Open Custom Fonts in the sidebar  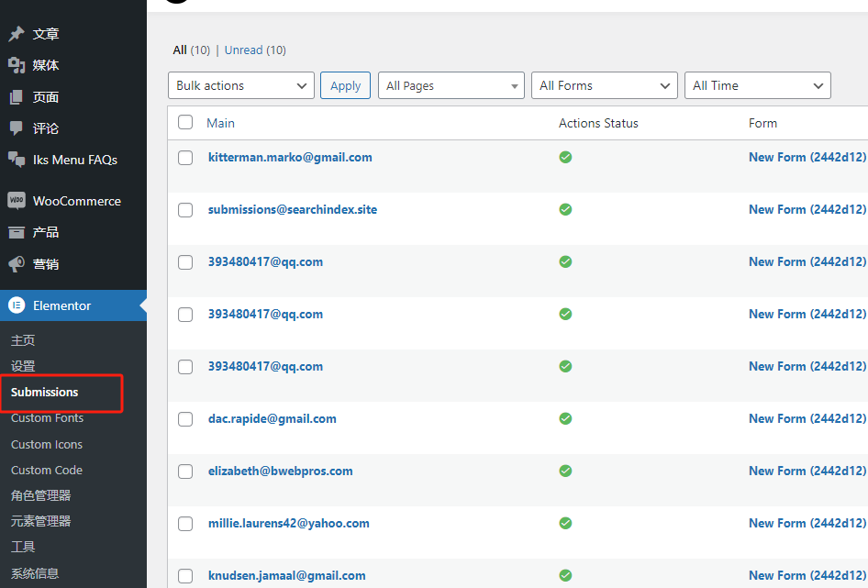(x=47, y=418)
